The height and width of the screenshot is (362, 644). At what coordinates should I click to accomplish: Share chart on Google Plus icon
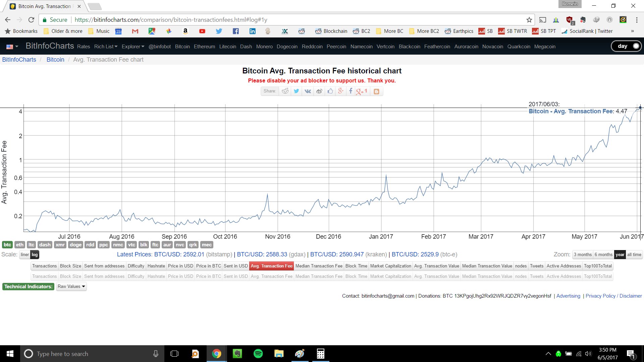341,91
